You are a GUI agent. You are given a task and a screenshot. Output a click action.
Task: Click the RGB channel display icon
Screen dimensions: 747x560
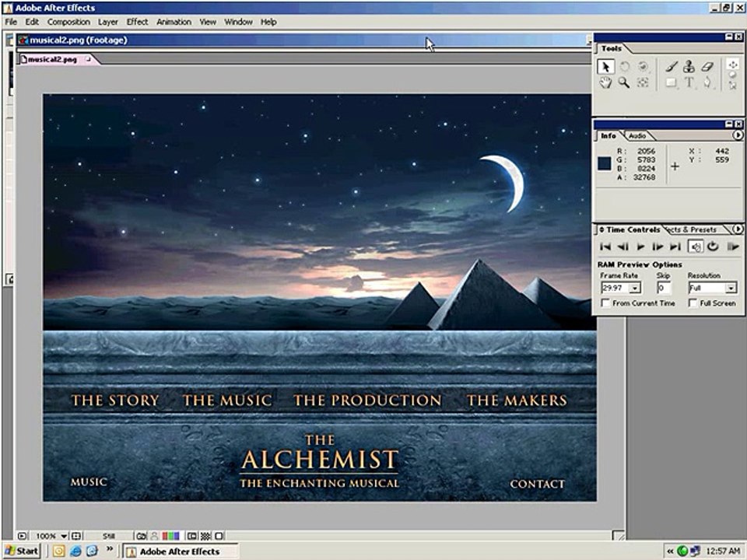click(170, 536)
